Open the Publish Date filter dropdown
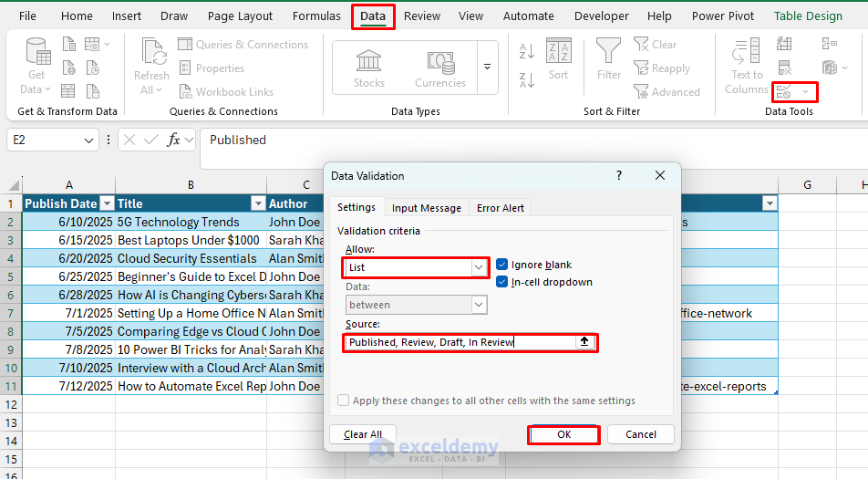Screen dimensions: 868x479 108,203
